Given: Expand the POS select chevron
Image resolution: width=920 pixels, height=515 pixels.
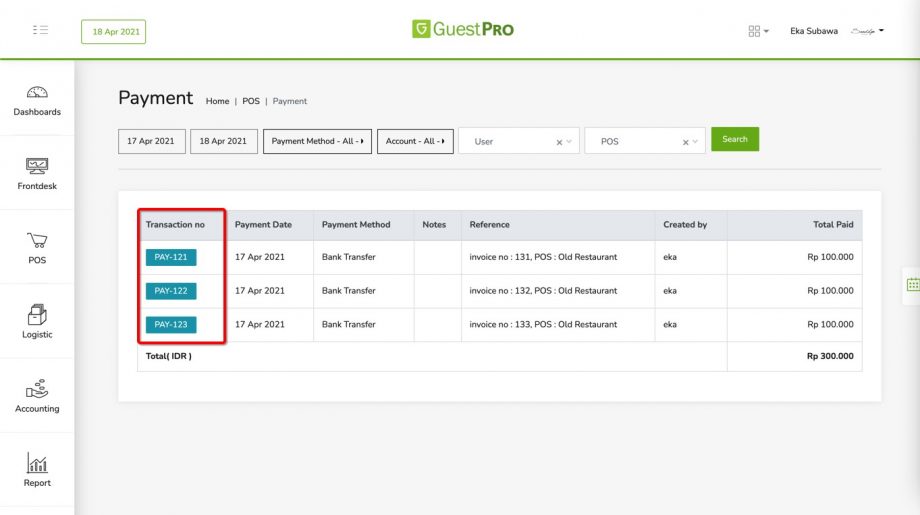Looking at the screenshot, I should pos(695,142).
